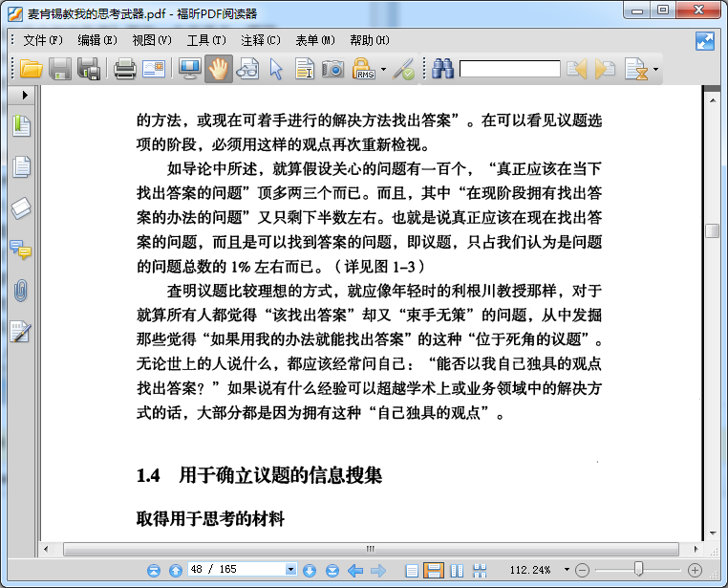Focus the search text box in the toolbar
The height and width of the screenshot is (588, 728).
pyautogui.click(x=510, y=69)
